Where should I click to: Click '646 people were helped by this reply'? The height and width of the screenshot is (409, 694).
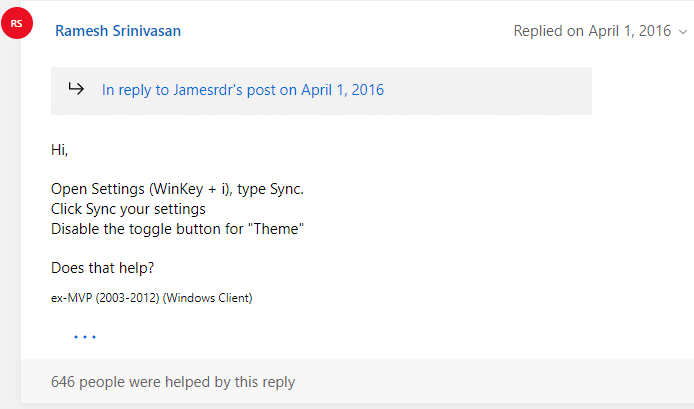(x=173, y=382)
